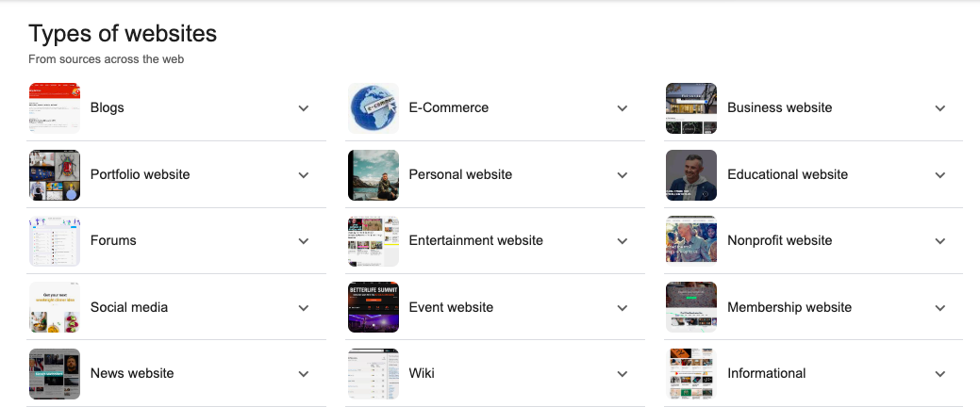
Task: Click the Portfolio website thumbnail
Action: point(55,175)
